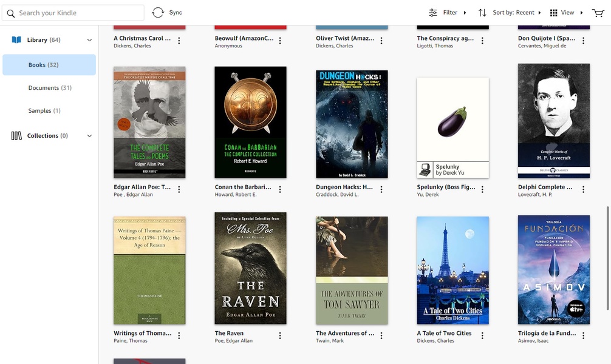Click more options for Oliver Twist

[381, 41]
